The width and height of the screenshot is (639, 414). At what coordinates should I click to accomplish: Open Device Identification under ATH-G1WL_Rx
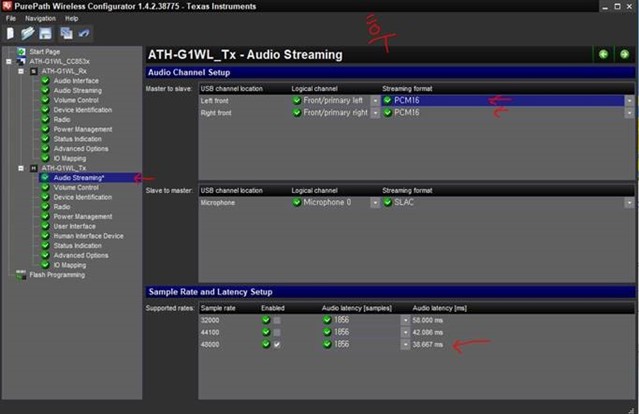(x=83, y=110)
